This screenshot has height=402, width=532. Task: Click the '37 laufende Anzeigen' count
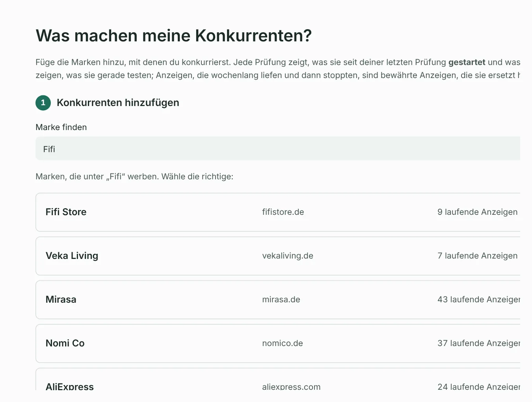(x=479, y=343)
